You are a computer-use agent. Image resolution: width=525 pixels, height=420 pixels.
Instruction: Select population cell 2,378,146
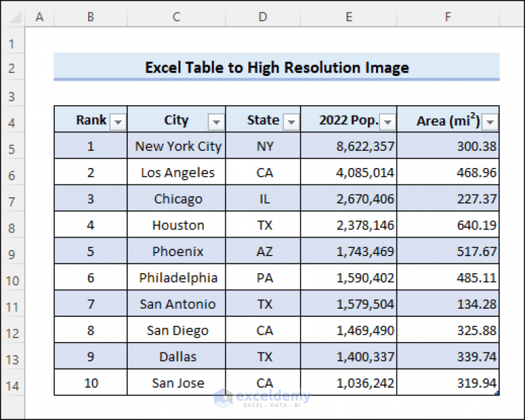tap(349, 225)
